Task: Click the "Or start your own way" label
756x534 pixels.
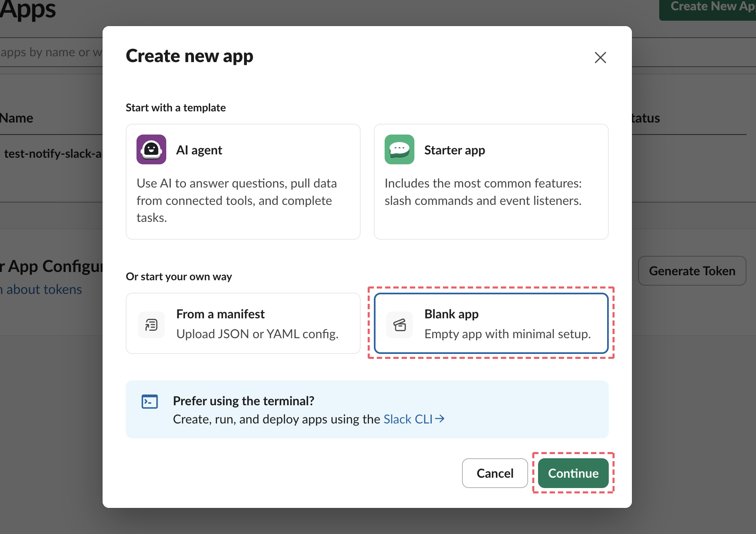Action: 179,277
